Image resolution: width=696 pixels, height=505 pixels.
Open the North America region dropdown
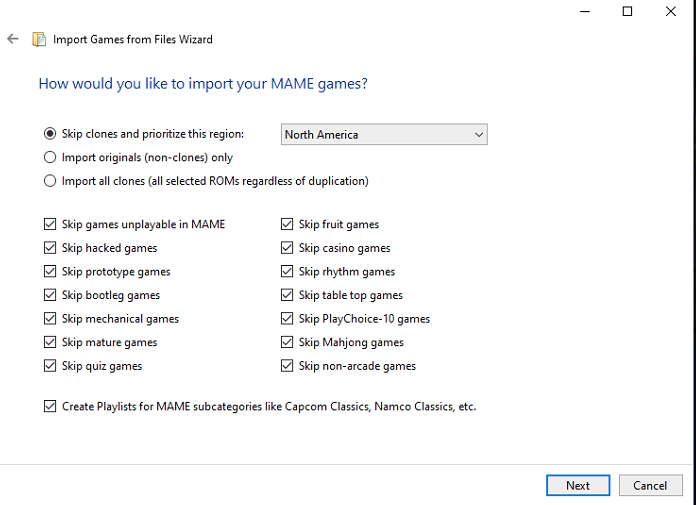tap(384, 134)
